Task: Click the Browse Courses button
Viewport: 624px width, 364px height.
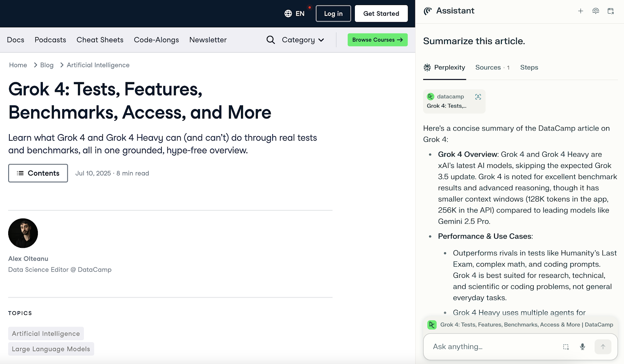Action: [378, 40]
